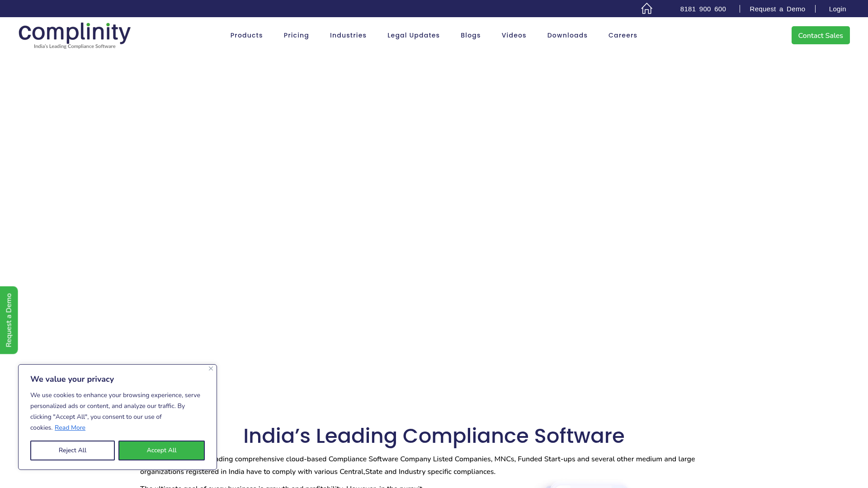Click Login in the top bar

coord(837,9)
